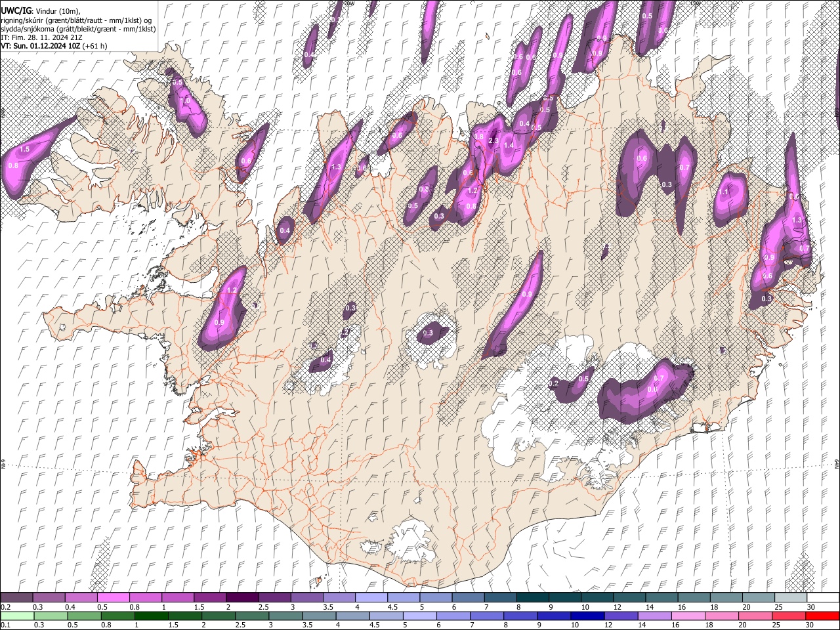Click the snow scale swatch between 1 and 1.5
The height and width of the screenshot is (630, 840).
click(178, 598)
